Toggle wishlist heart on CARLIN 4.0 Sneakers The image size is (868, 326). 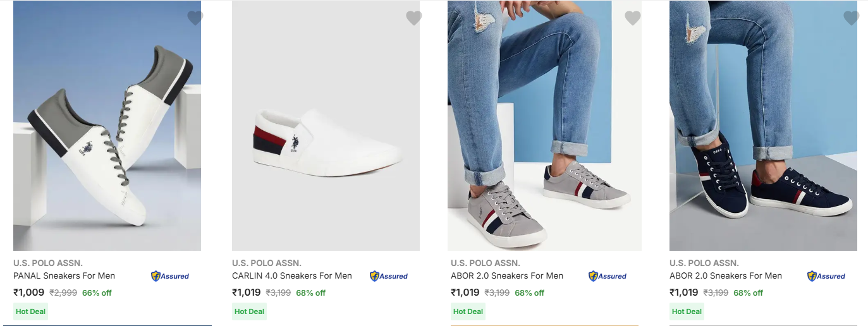click(x=414, y=18)
